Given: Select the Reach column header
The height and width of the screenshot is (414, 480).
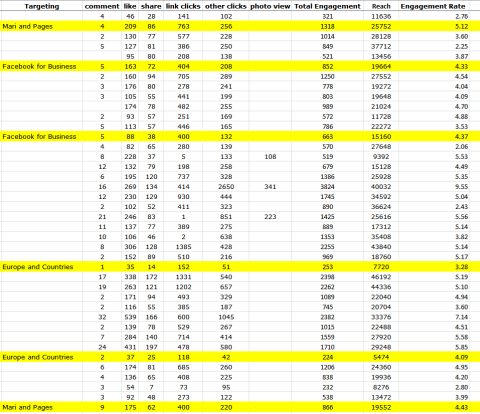Looking at the screenshot, I should point(381,6).
